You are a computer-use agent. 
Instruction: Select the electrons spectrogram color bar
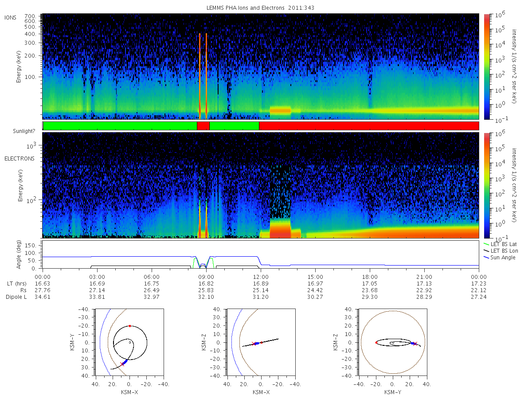tap(486, 185)
